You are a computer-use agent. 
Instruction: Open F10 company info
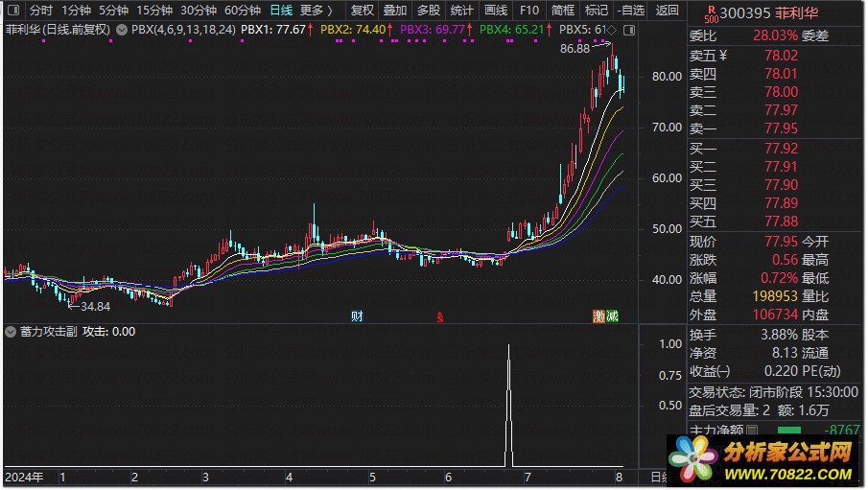click(529, 10)
